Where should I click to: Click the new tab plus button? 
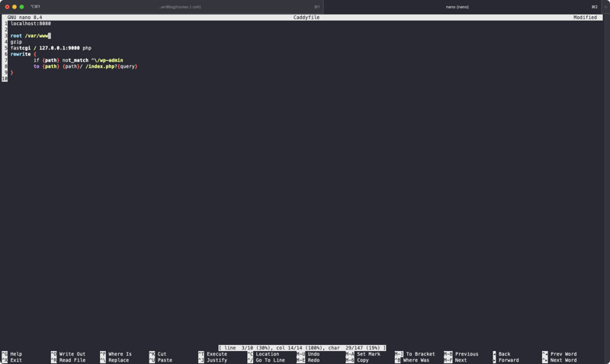605,7
